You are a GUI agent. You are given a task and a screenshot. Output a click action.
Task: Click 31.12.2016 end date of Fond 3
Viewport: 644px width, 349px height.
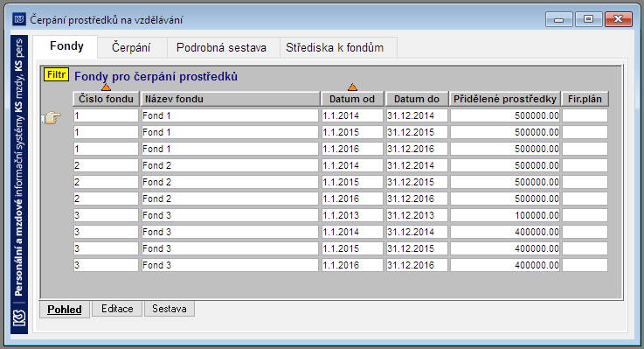pyautogui.click(x=417, y=265)
